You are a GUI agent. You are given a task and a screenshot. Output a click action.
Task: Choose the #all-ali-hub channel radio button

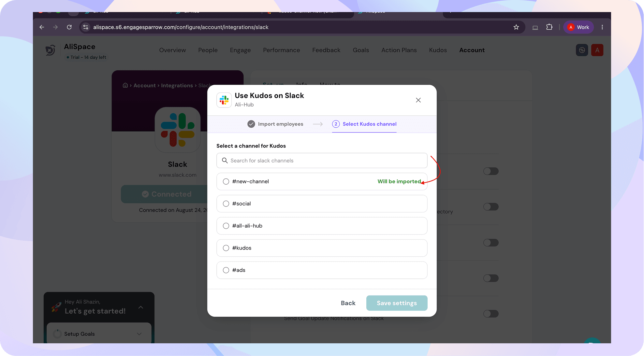pyautogui.click(x=226, y=226)
